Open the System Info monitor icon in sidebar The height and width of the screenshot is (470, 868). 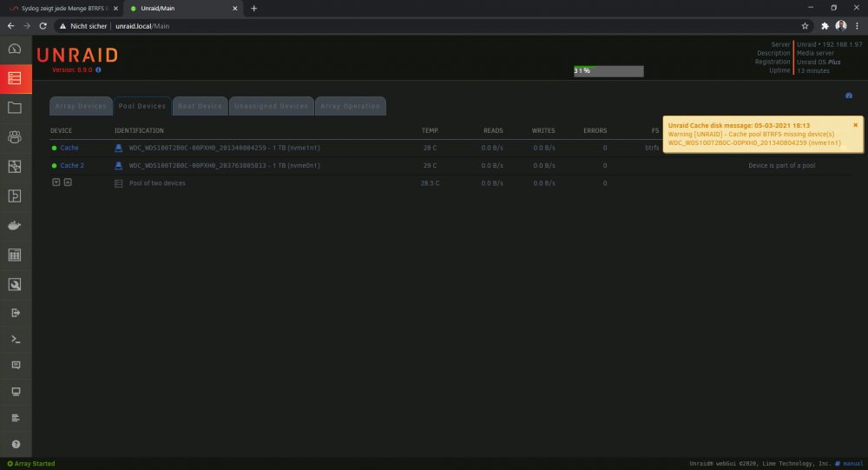16,392
